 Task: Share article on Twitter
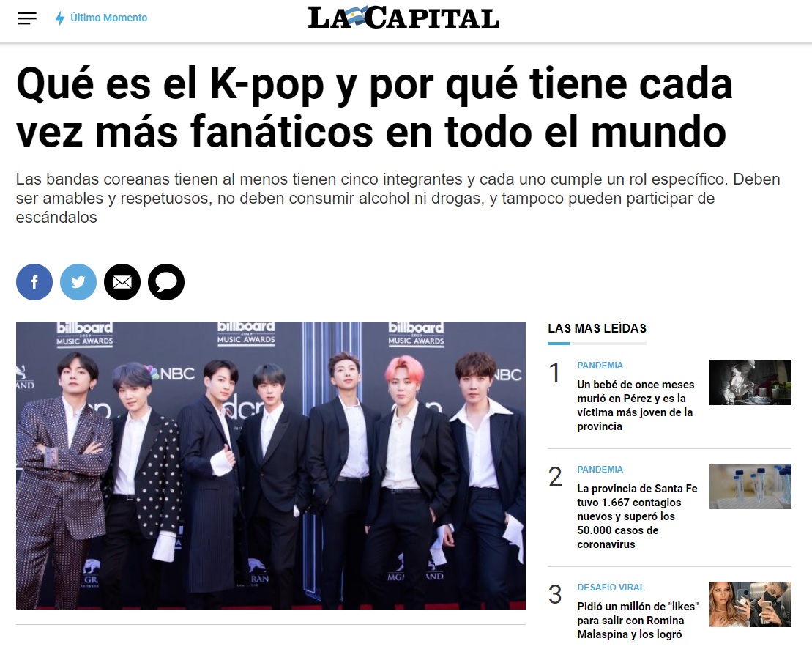click(x=78, y=282)
